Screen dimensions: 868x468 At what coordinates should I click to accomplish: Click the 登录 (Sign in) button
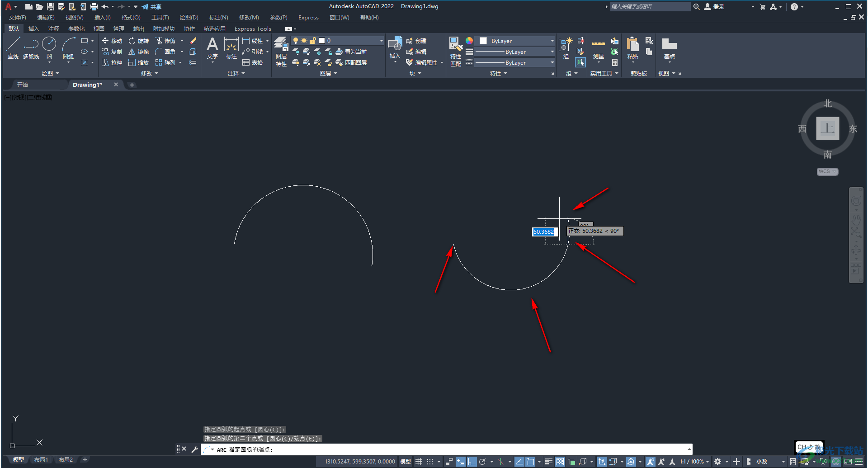point(714,7)
